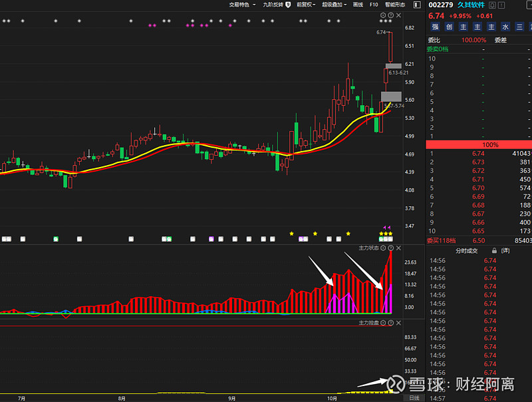Open the 详 detail link for trades
This screenshot has width=532, height=402.
click(505, 251)
